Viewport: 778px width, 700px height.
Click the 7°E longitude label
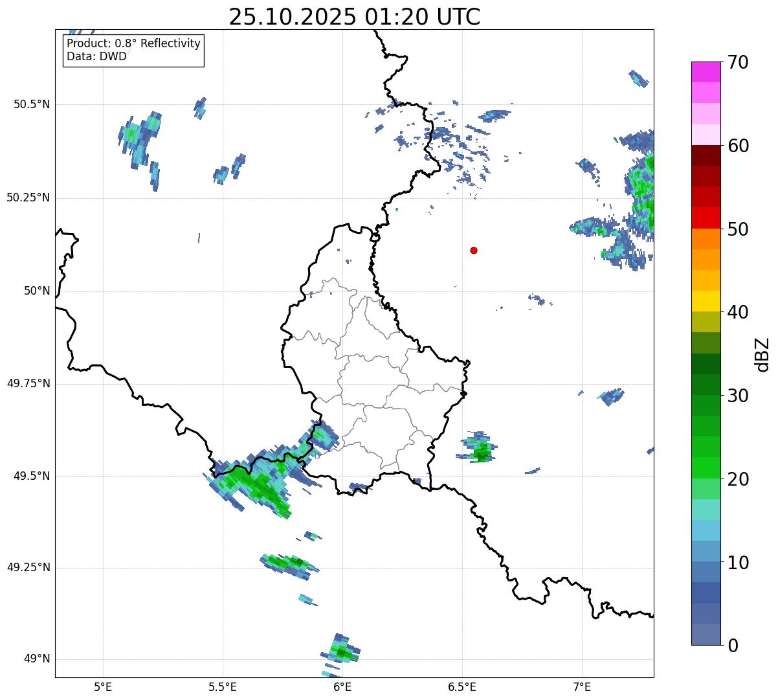(582, 686)
